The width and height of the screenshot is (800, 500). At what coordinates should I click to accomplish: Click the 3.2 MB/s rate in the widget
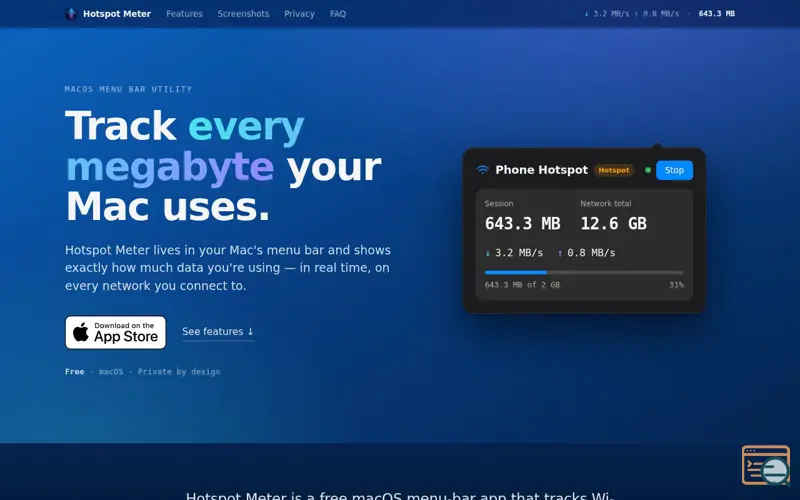(519, 253)
